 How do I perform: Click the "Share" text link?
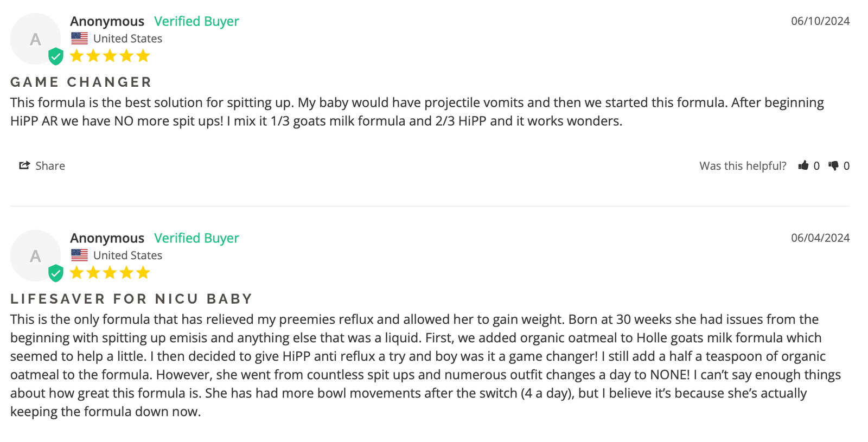50,166
